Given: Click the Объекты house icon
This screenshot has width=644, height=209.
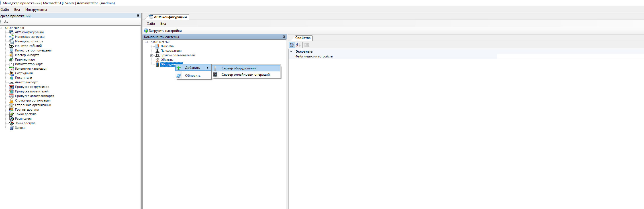Looking at the screenshot, I should 157,60.
